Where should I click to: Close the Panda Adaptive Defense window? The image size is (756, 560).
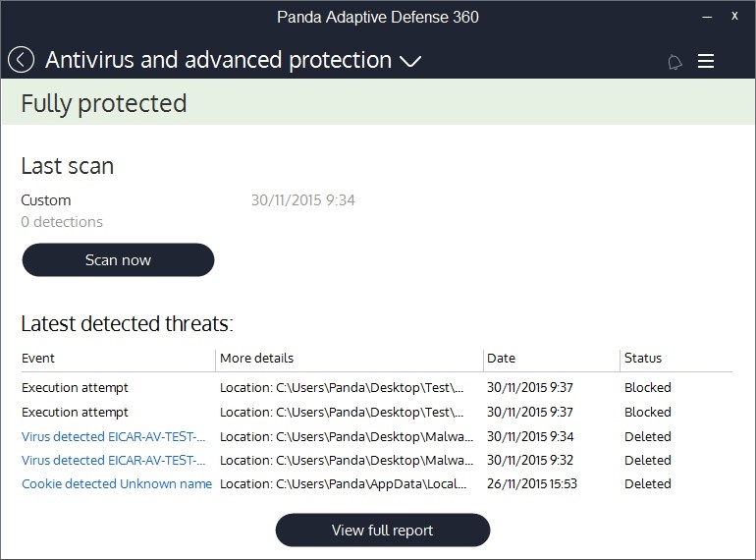tap(734, 16)
